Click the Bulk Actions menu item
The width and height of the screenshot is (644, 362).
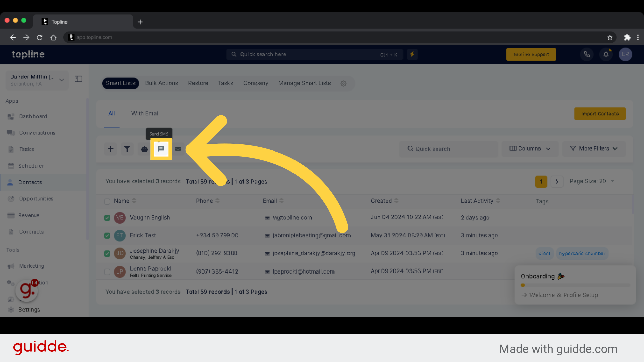[161, 83]
